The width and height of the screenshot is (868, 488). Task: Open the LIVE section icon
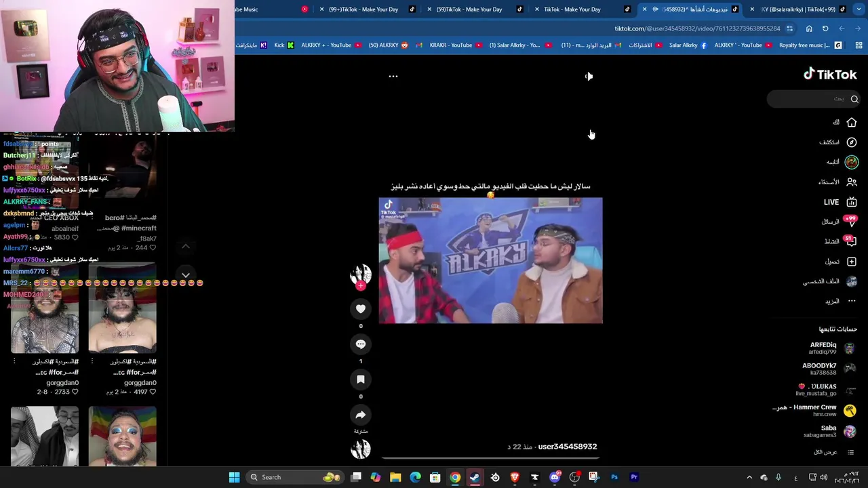(852, 202)
